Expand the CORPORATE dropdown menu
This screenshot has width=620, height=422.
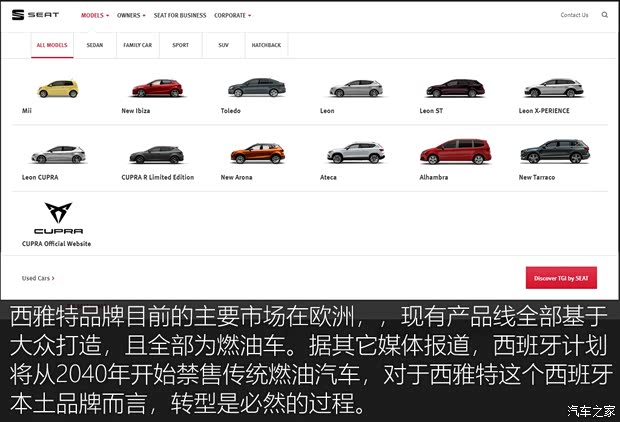point(232,15)
